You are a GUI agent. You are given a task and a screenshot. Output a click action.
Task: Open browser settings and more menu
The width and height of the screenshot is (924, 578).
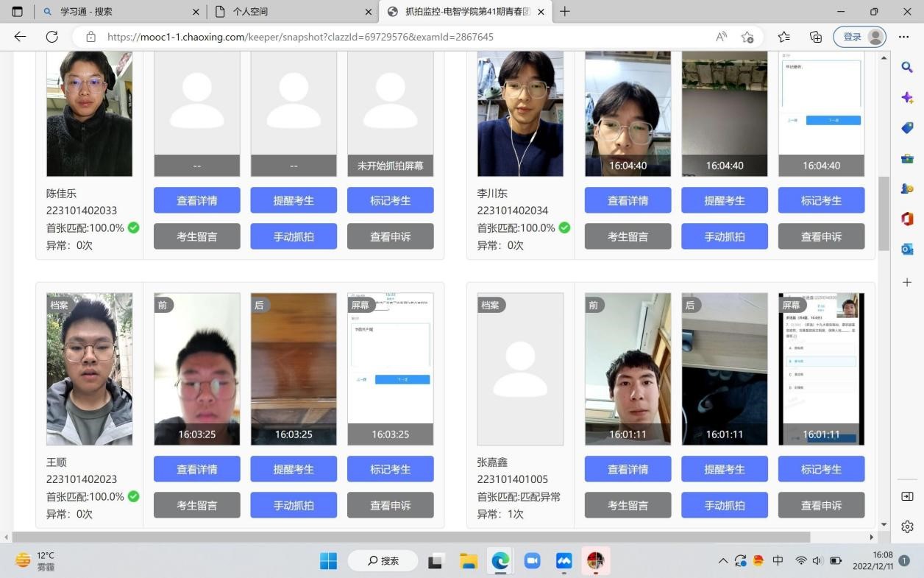coord(904,37)
